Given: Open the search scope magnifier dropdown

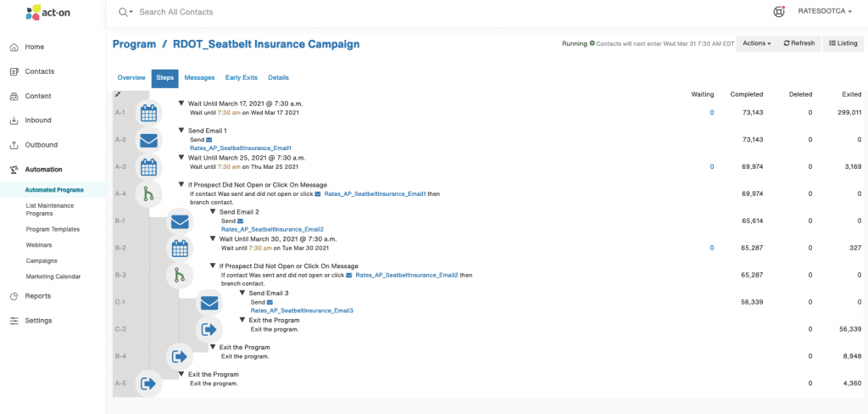Looking at the screenshot, I should 125,12.
